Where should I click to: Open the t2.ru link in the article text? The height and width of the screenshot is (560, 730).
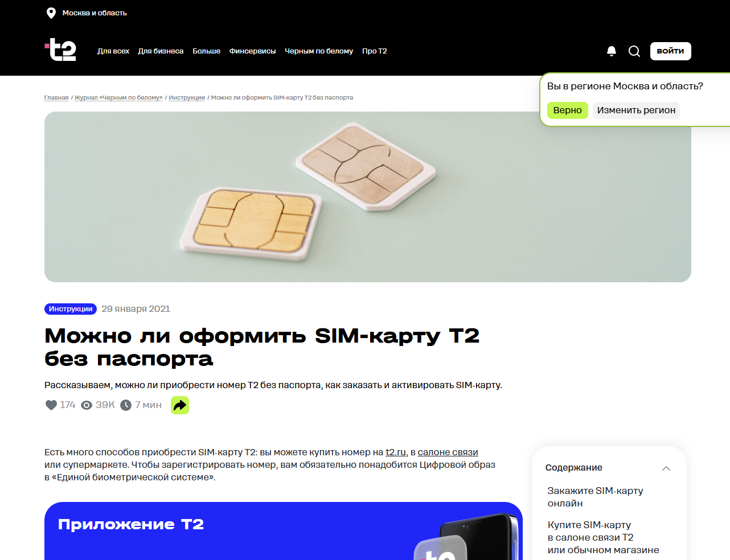tap(396, 452)
